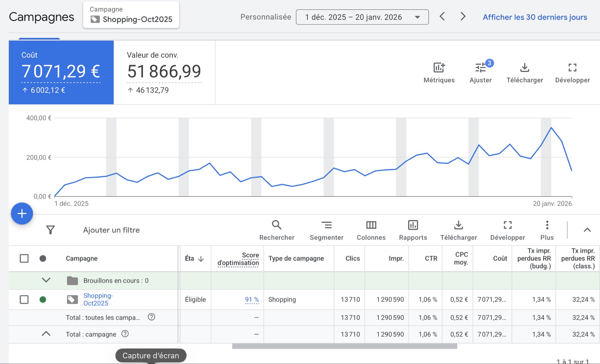Expand chart with top Développer icon
Viewport: 600px width, 364px height.
coord(572,68)
